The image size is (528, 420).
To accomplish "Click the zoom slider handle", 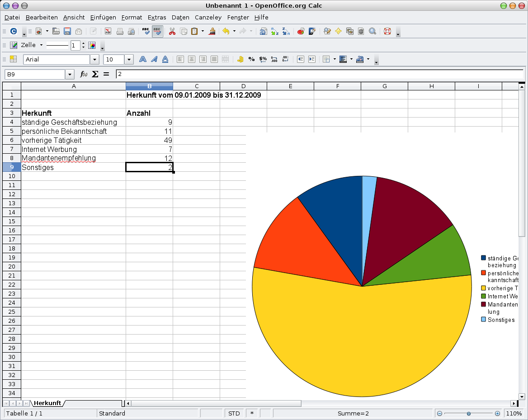I will [x=469, y=413].
